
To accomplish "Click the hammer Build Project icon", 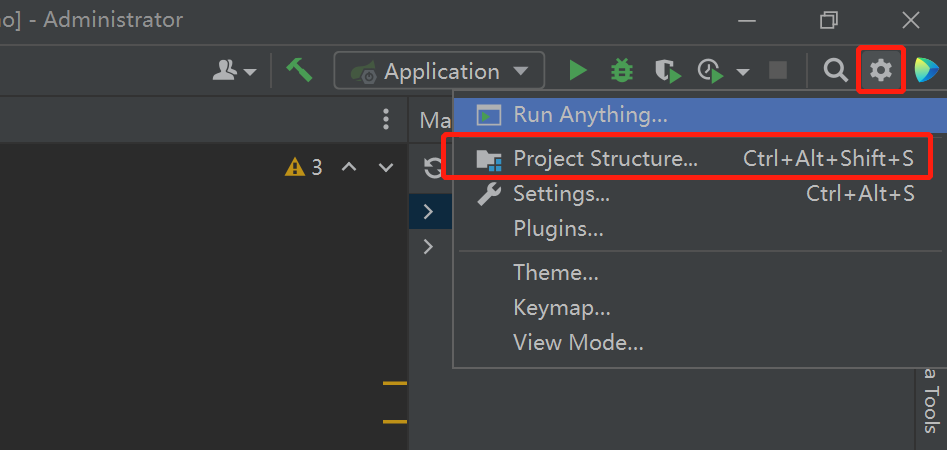I will (x=299, y=70).
